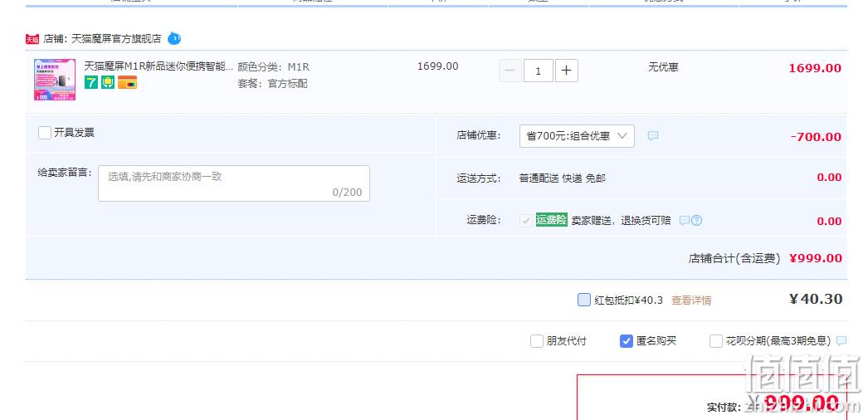The height and width of the screenshot is (420, 868).
Task: Click the Tmall logo icon beside the shop name
Action: click(x=32, y=39)
